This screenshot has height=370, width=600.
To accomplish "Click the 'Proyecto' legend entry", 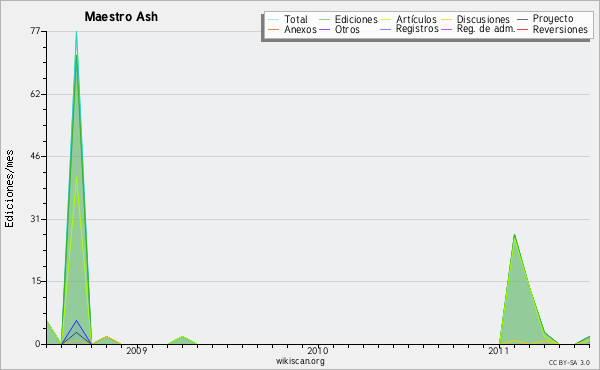I will tap(553, 19).
